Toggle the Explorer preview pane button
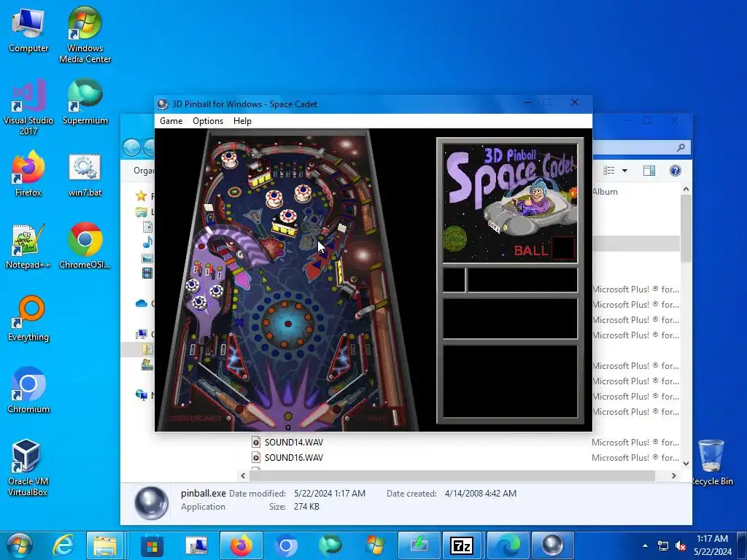 649,171
